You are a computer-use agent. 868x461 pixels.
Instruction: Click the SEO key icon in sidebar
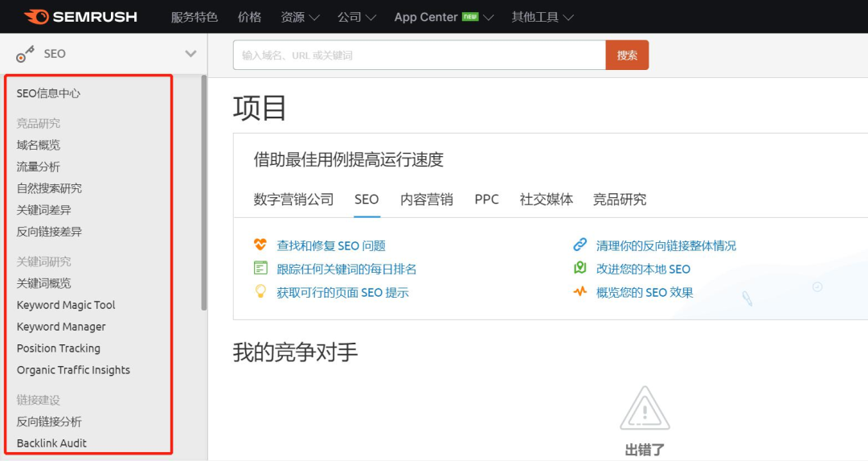25,54
